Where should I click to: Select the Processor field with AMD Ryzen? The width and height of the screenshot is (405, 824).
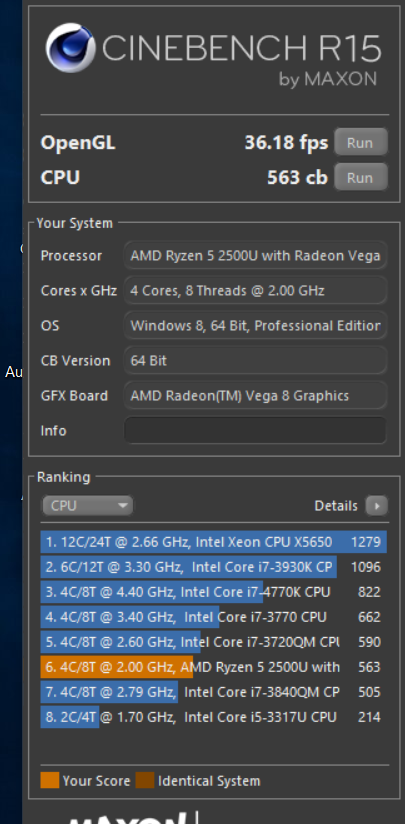click(255, 256)
